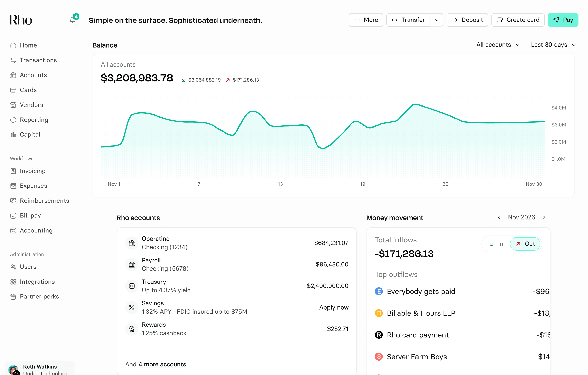This screenshot has width=588, height=375.
Task: Click the green Pay button
Action: coord(563,20)
